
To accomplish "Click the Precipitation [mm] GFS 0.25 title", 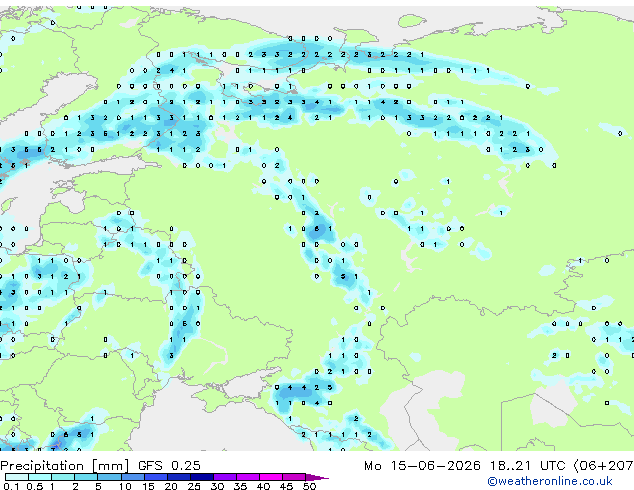I will coord(100,466).
